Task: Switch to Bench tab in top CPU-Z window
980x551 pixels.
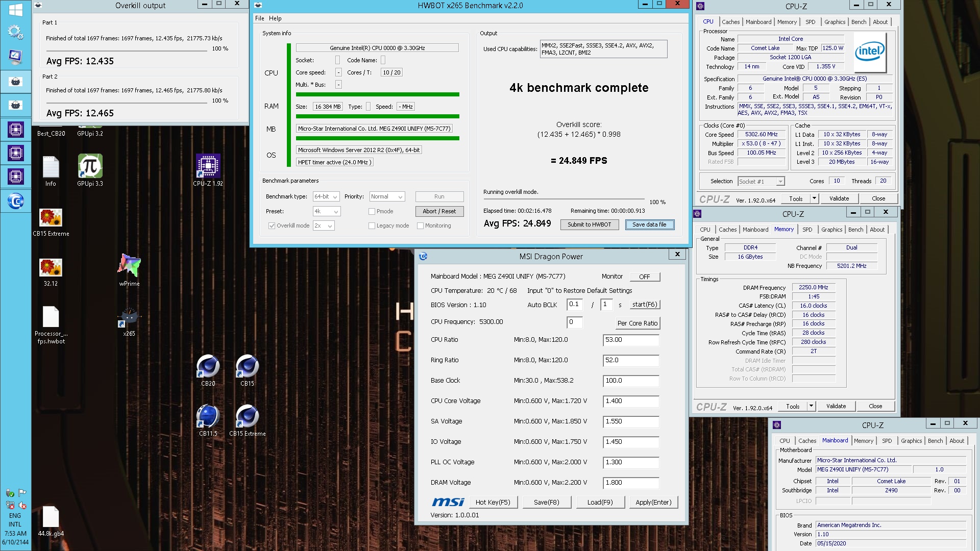Action: click(x=859, y=22)
